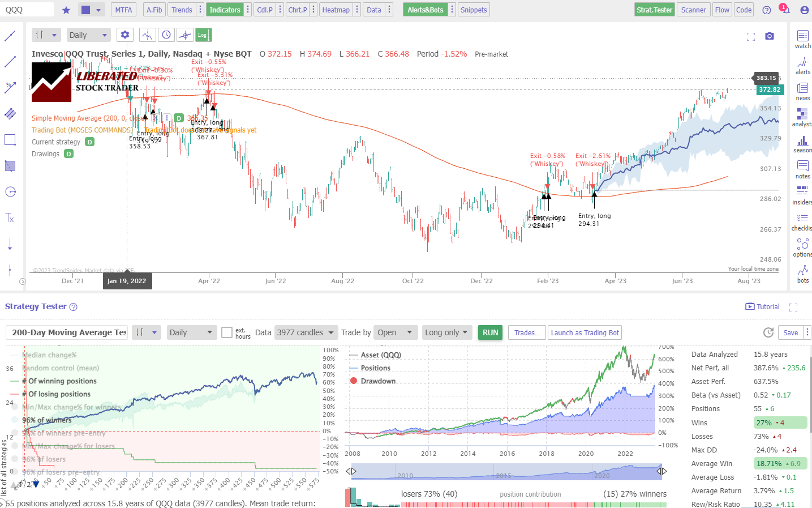Toggle Log scale on the price axis

pyautogui.click(x=203, y=35)
